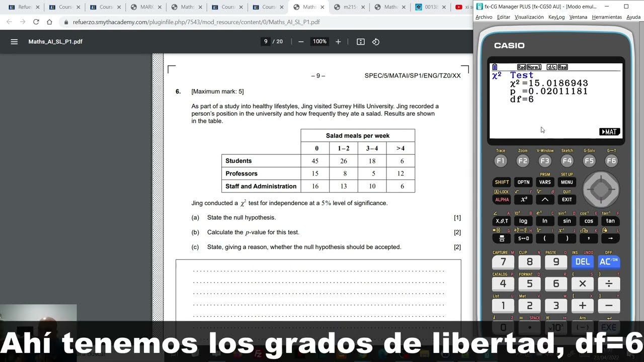This screenshot has width=644, height=362.
Task: Click the ln key
Action: (545, 221)
